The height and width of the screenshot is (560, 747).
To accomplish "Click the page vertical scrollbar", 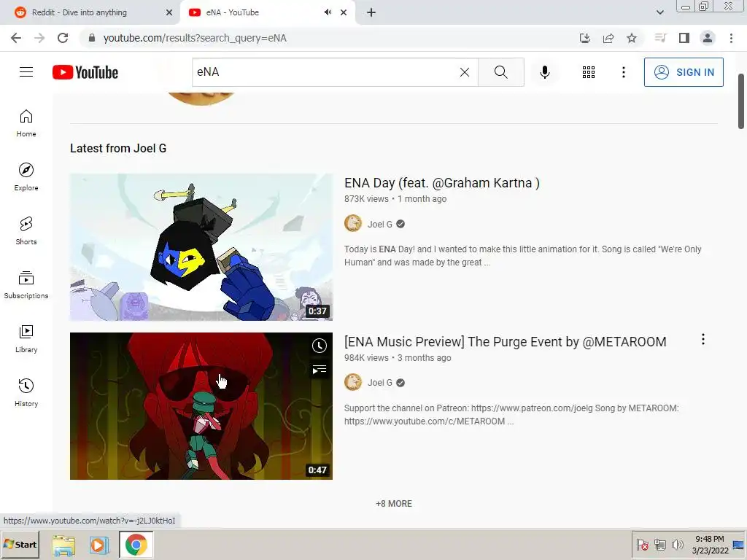I will click(741, 101).
